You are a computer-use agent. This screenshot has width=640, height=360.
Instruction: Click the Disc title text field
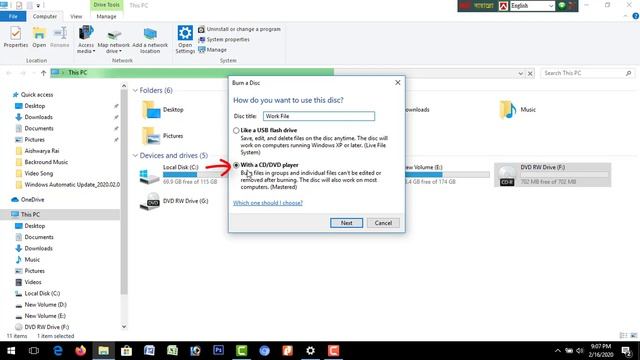(319, 116)
